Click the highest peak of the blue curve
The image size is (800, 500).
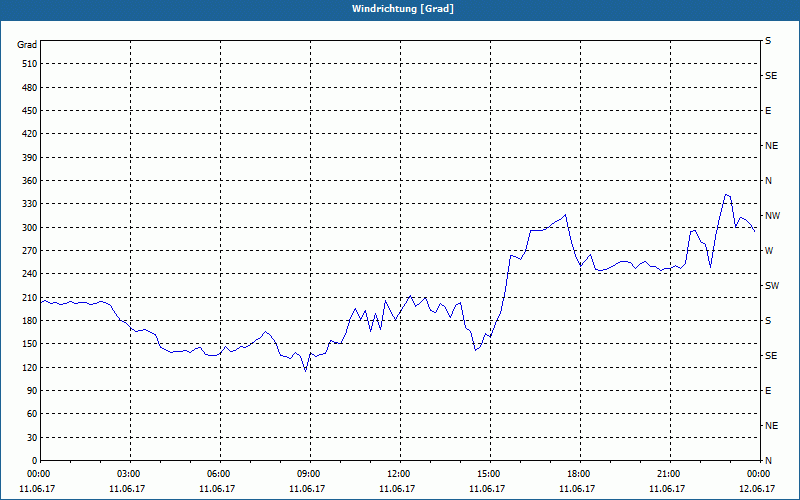(726, 194)
